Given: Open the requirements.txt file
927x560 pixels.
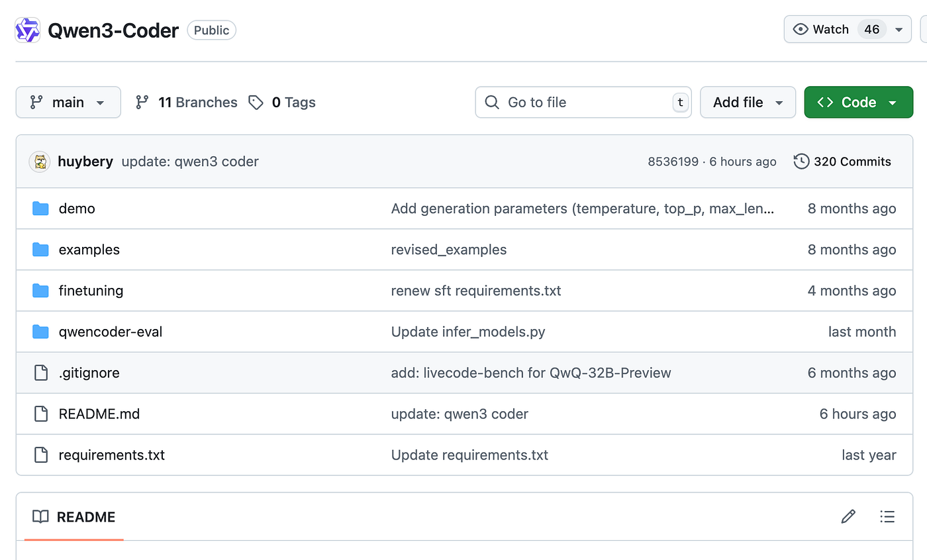Looking at the screenshot, I should [112, 455].
